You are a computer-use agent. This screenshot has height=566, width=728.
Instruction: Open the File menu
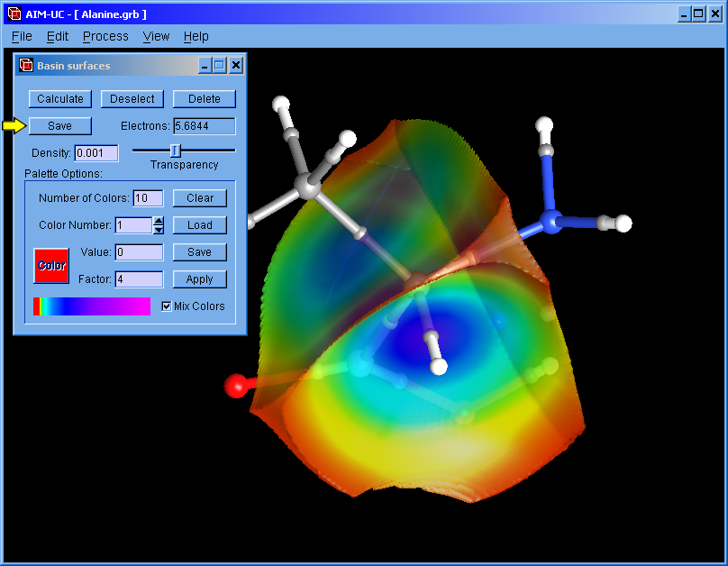click(22, 36)
